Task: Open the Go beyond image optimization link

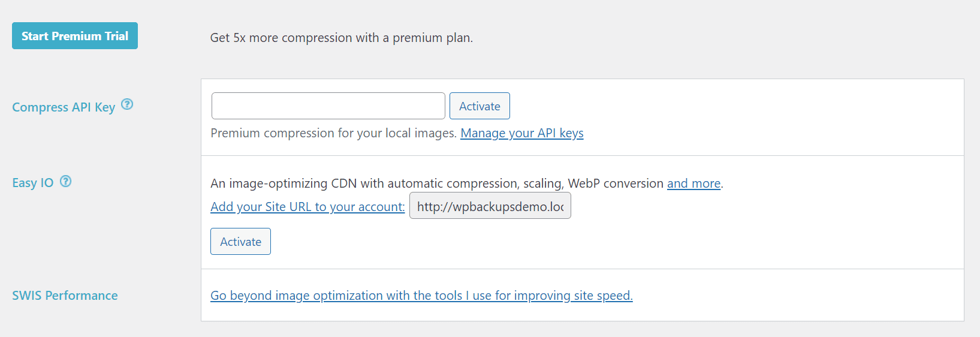Action: [x=421, y=296]
